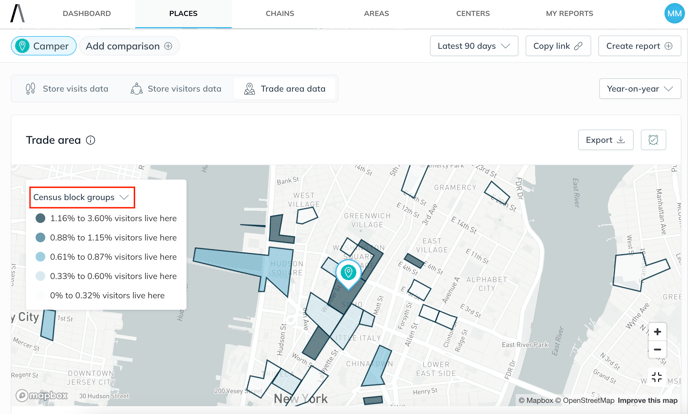
Task: Open the Latest 90 days dropdown
Action: (474, 46)
